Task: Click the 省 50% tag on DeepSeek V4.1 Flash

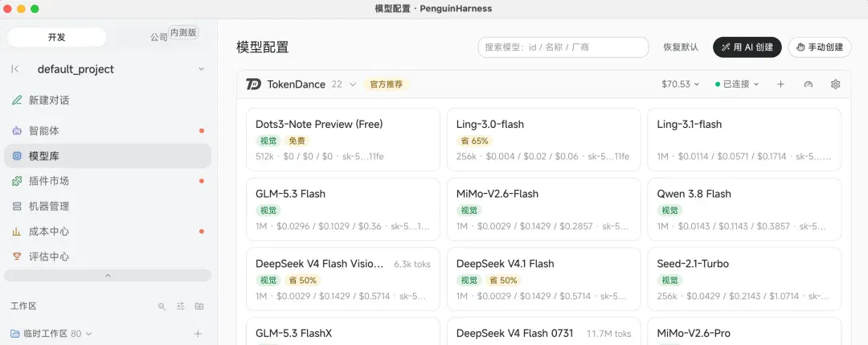Action: point(503,280)
